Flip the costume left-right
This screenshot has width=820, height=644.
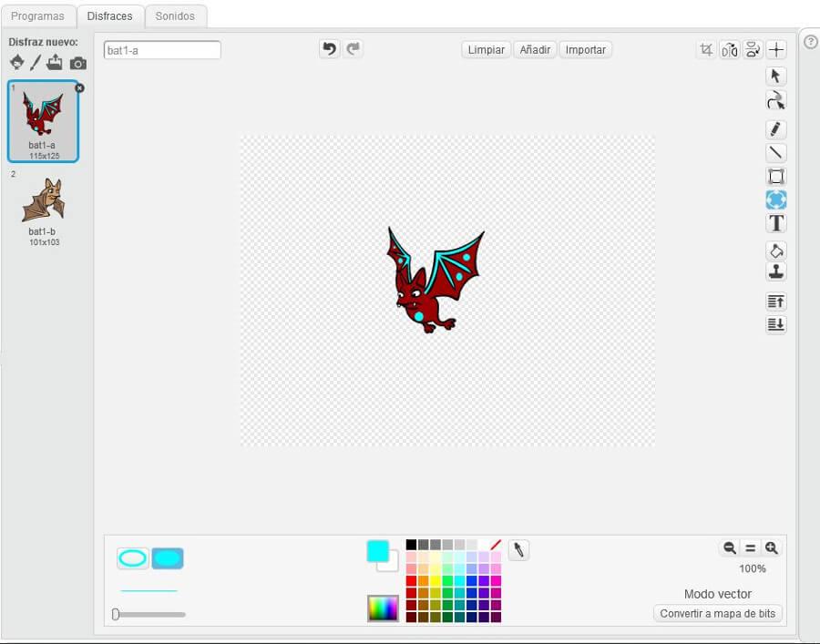click(729, 50)
